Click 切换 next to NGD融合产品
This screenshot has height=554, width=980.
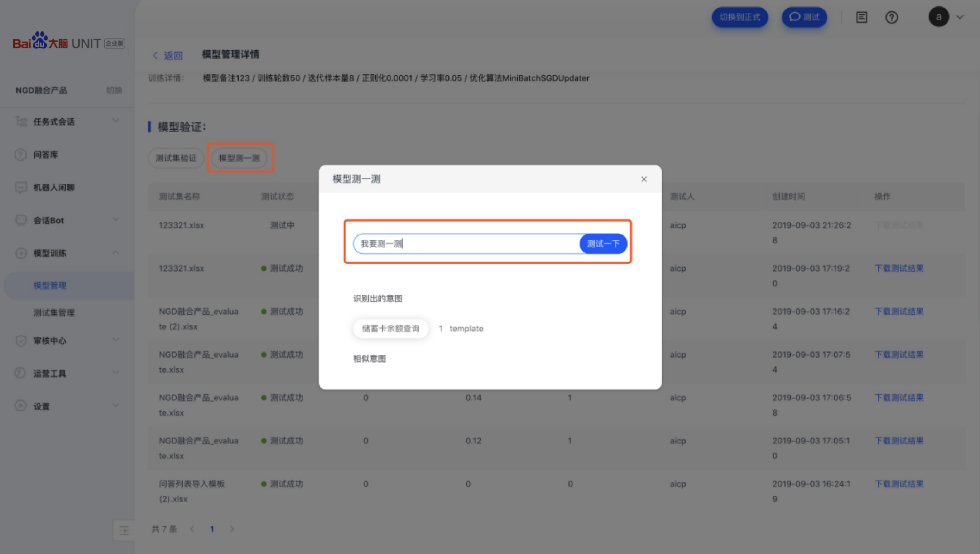pyautogui.click(x=114, y=90)
